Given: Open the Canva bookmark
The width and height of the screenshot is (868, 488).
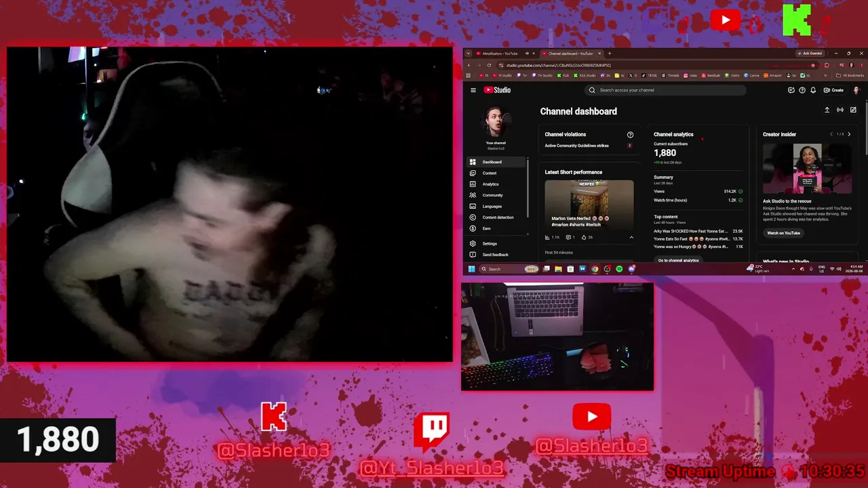Looking at the screenshot, I should pyautogui.click(x=752, y=75).
